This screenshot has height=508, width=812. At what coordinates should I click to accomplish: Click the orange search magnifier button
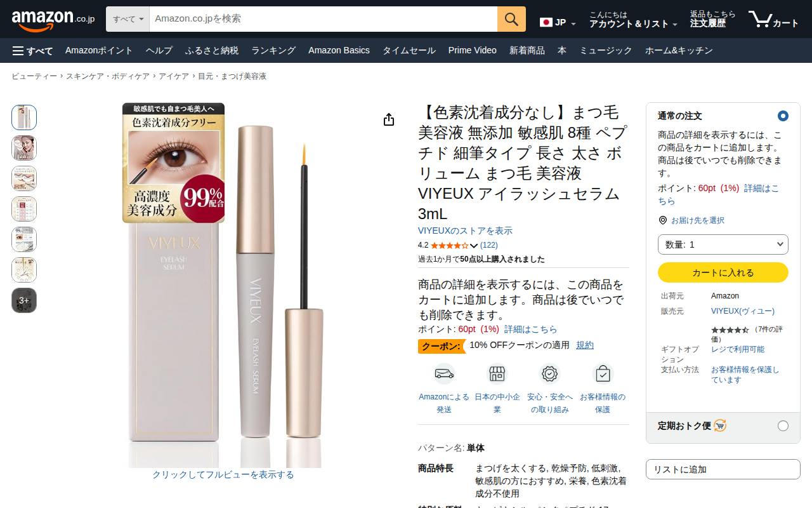point(511,19)
